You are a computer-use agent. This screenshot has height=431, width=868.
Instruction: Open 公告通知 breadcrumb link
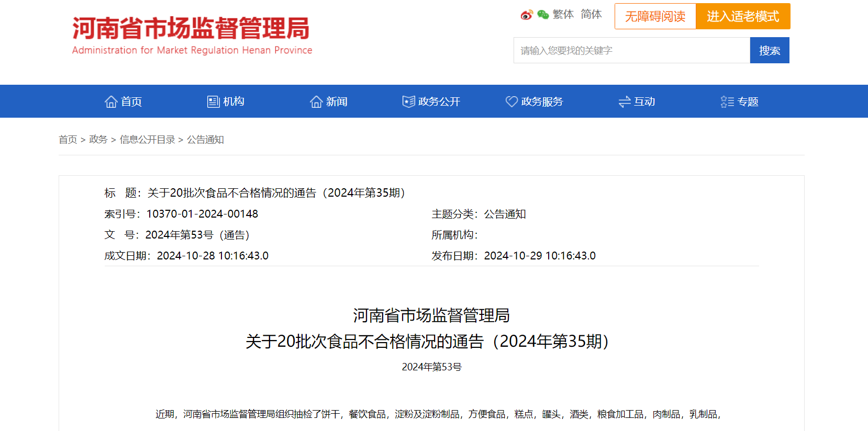click(205, 140)
